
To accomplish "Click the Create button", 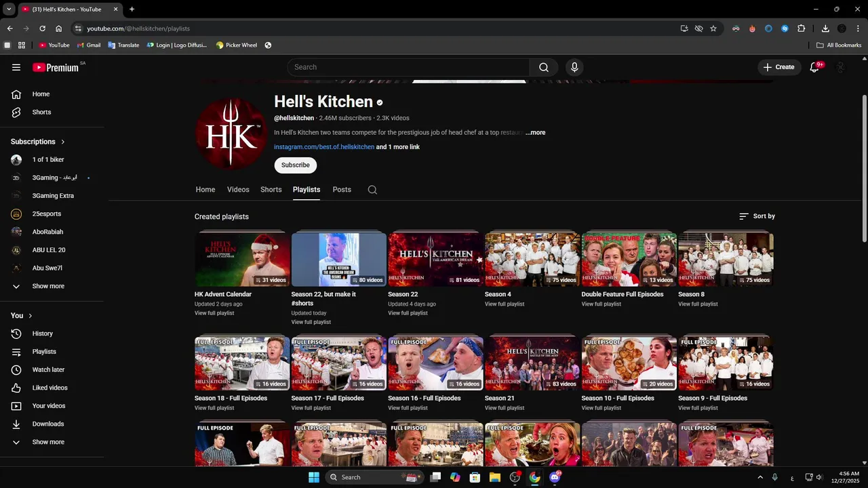I will coord(778,67).
